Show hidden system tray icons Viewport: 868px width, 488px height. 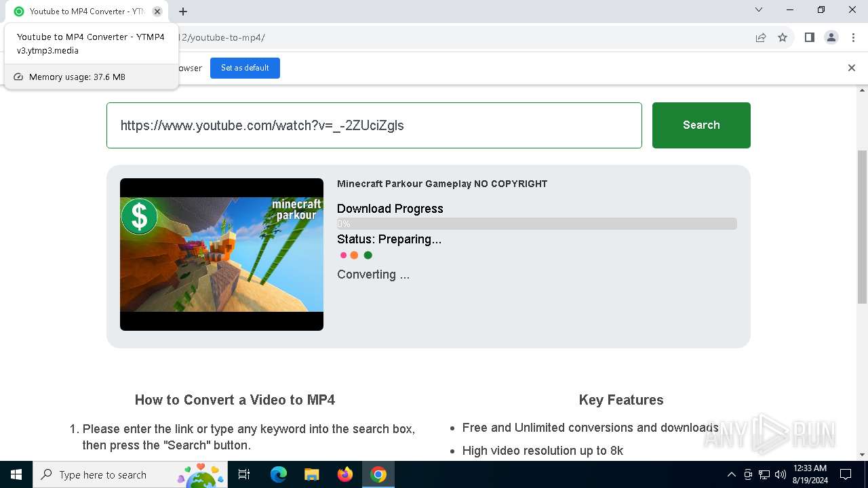[731, 474]
